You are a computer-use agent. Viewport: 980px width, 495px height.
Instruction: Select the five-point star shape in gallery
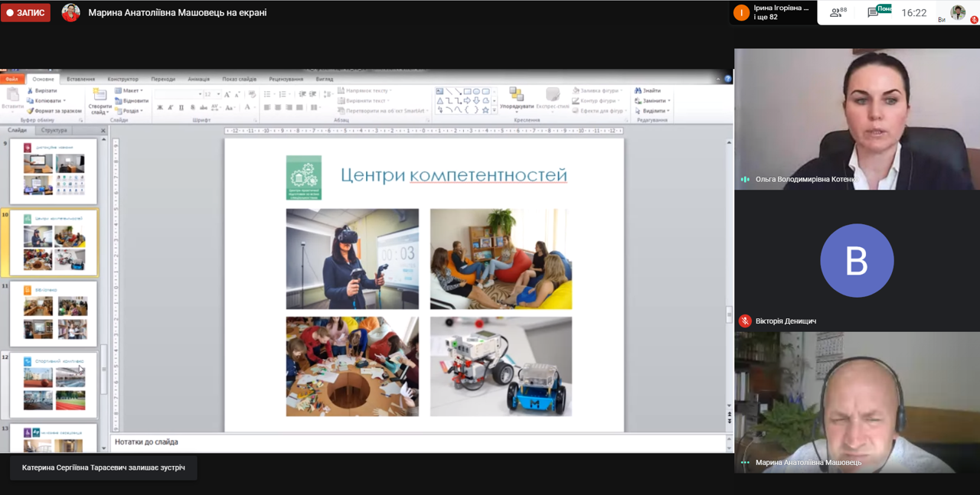pyautogui.click(x=485, y=110)
